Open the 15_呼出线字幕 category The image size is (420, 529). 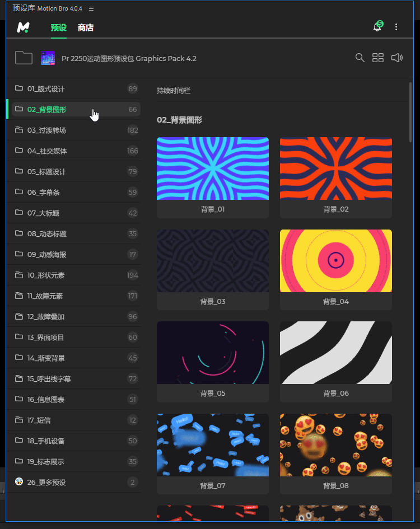pyautogui.click(x=76, y=379)
